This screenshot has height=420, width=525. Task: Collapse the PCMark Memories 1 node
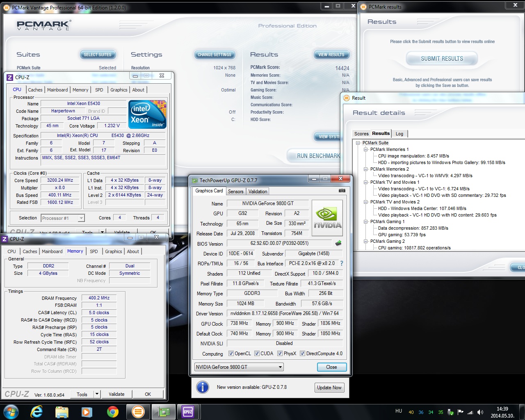coord(365,149)
